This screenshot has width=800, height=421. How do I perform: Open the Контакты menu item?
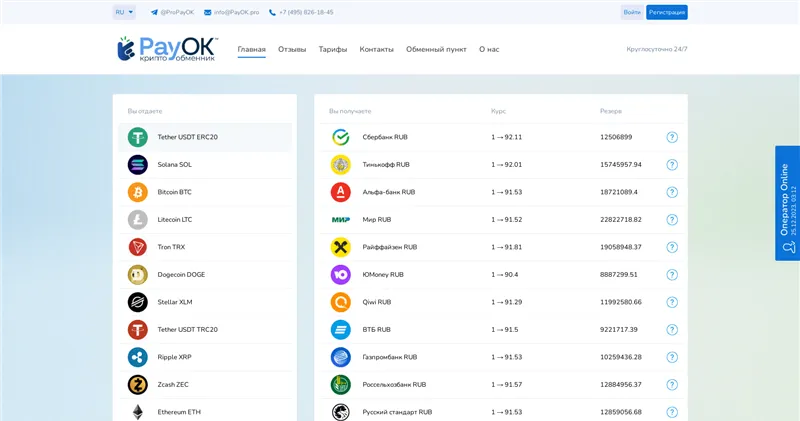pyautogui.click(x=377, y=49)
